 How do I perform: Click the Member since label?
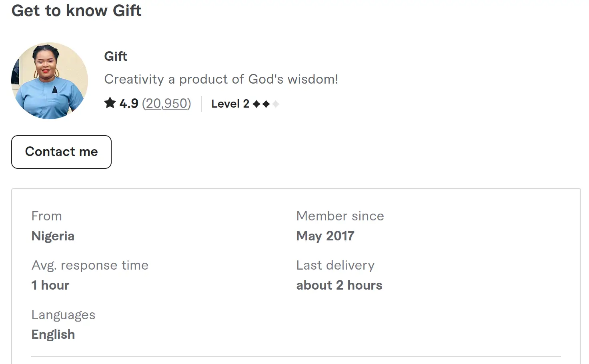(x=340, y=216)
